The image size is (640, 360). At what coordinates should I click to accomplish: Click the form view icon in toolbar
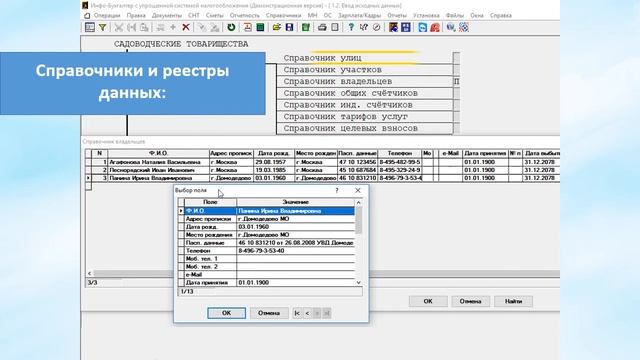pyautogui.click(x=90, y=27)
